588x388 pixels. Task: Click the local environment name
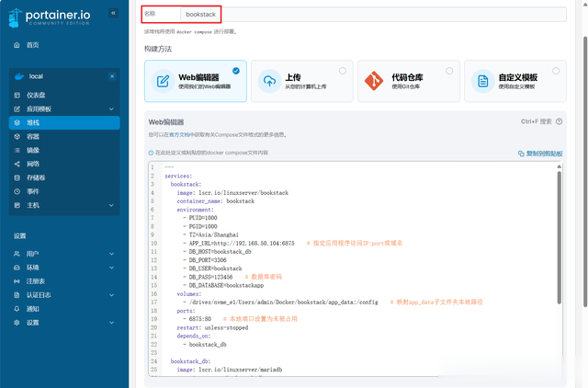pos(36,76)
